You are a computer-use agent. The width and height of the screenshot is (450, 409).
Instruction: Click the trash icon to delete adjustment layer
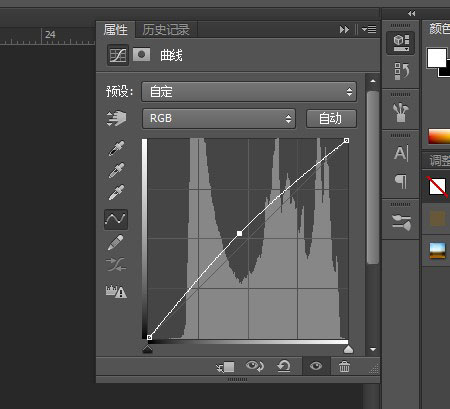[x=344, y=366]
